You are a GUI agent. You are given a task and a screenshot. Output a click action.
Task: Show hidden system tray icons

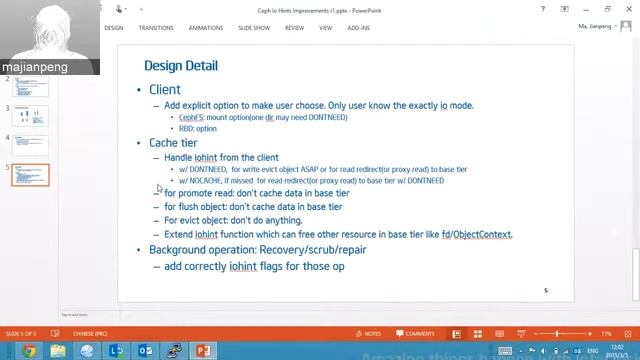coord(521,351)
